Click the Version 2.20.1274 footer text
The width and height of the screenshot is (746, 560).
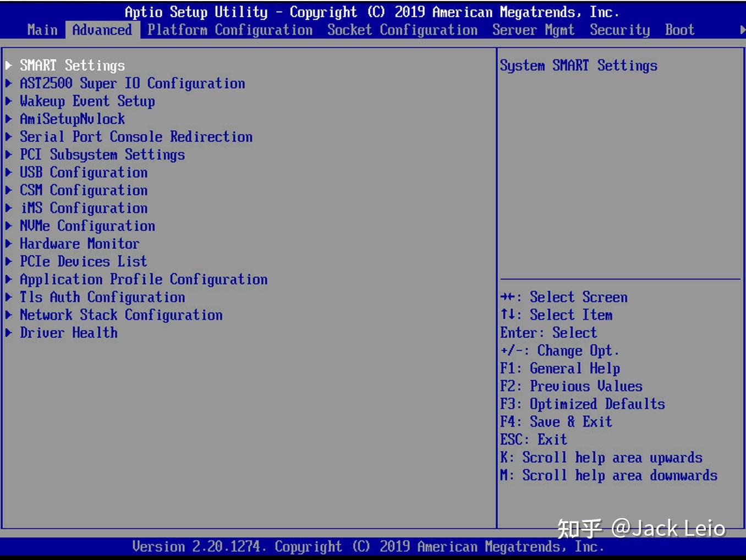[368, 546]
